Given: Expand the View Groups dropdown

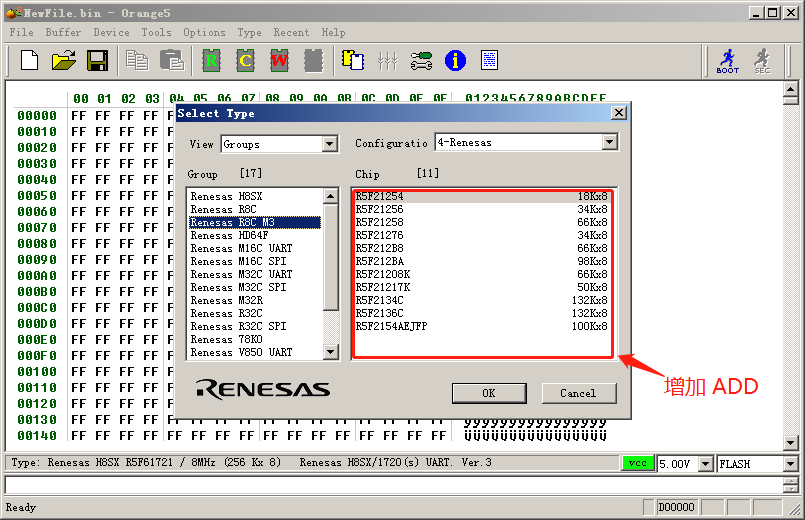Looking at the screenshot, I should click(x=330, y=144).
